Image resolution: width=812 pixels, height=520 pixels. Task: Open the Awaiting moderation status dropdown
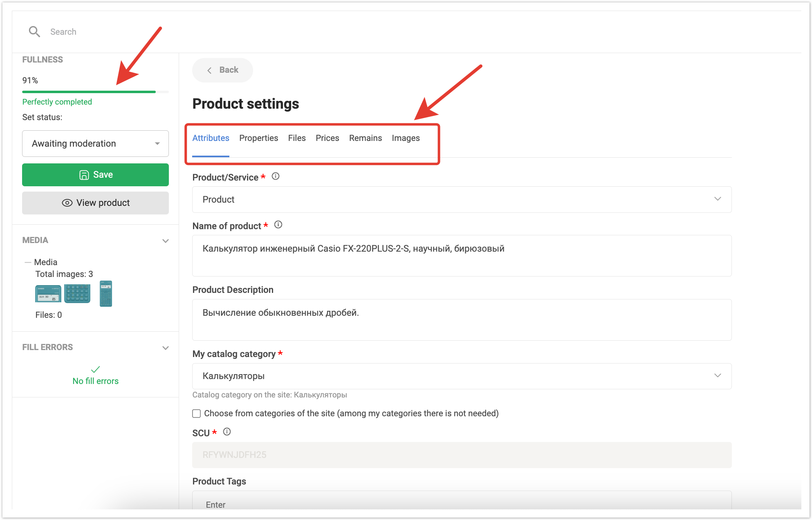[95, 143]
